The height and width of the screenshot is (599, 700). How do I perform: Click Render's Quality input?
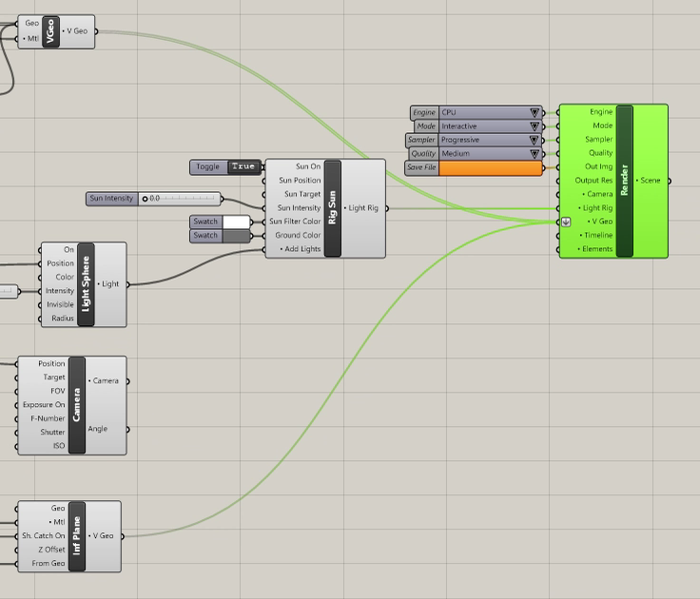(x=600, y=153)
